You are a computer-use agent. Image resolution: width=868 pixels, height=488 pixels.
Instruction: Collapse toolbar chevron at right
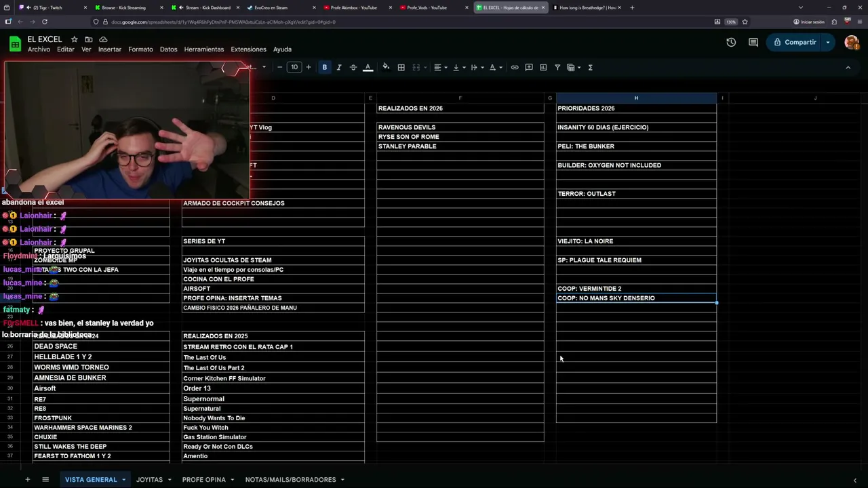click(848, 67)
